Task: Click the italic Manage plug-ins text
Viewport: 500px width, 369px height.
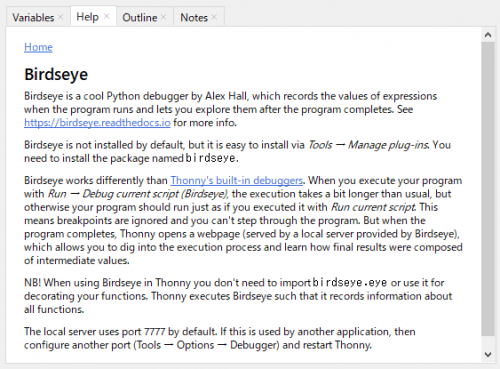Action: [388, 145]
